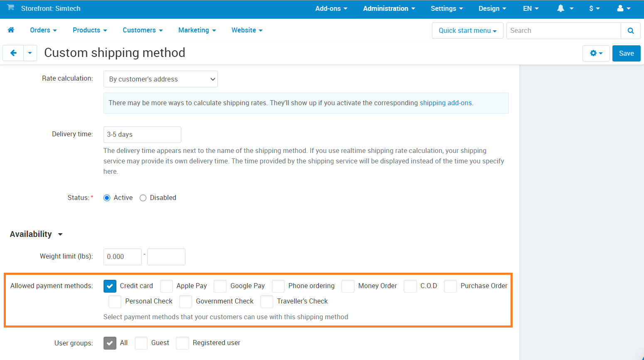Go back using the arrow button
The height and width of the screenshot is (360, 644).
pos(13,53)
